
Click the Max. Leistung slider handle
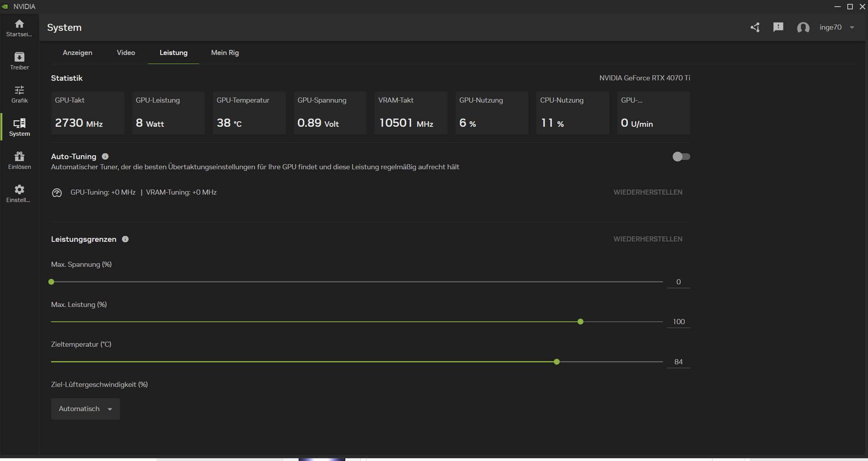pyautogui.click(x=580, y=322)
